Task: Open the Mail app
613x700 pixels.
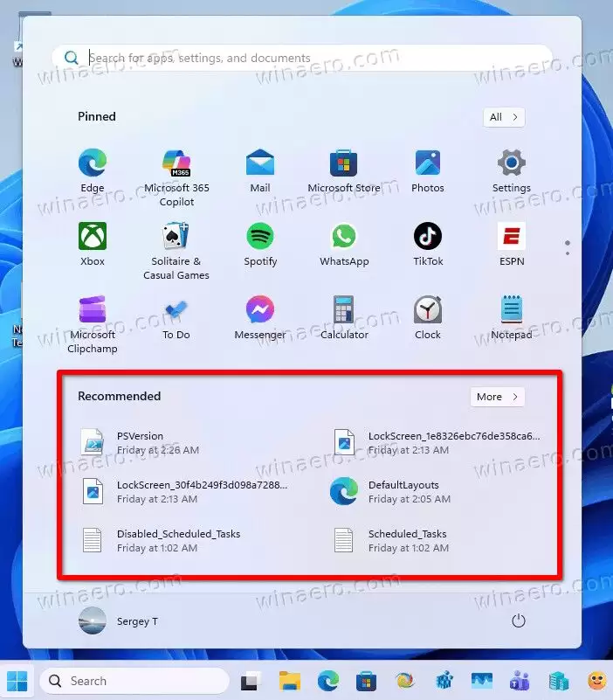Action: point(260,170)
